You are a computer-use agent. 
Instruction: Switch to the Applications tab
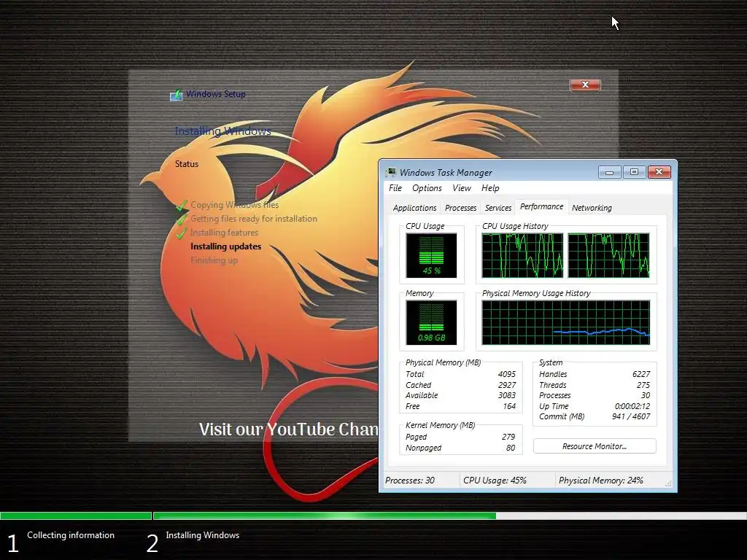(x=414, y=208)
